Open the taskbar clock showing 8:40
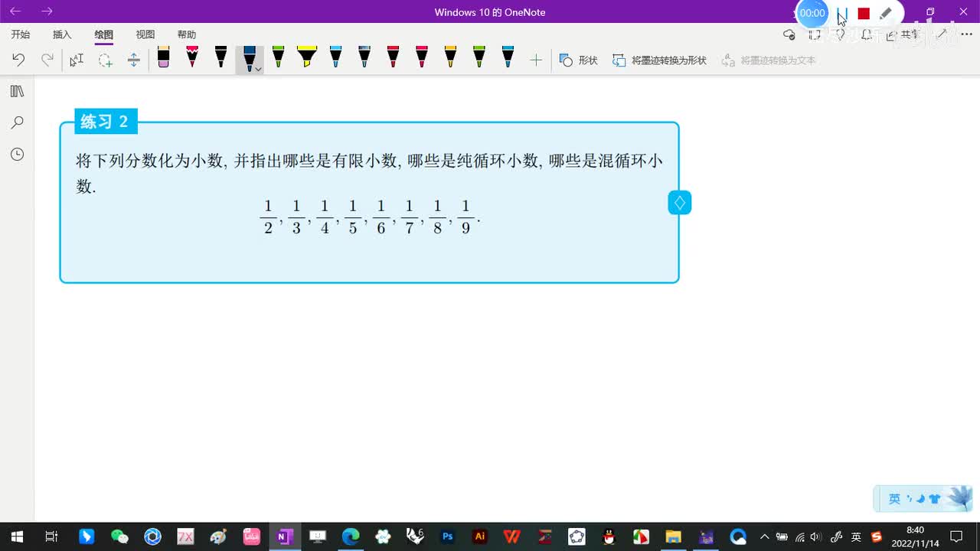Screen dimensions: 980x551 915,536
